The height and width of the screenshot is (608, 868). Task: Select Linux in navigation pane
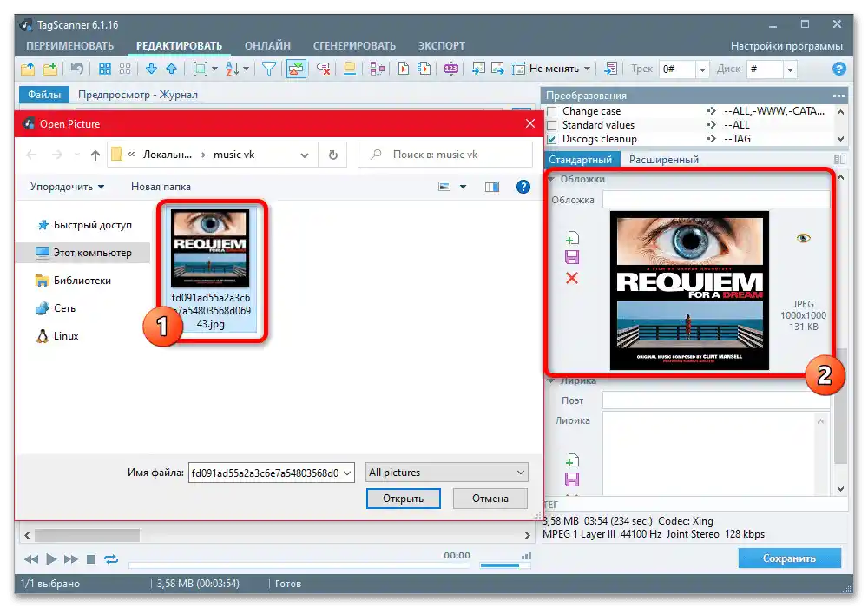tap(57, 335)
